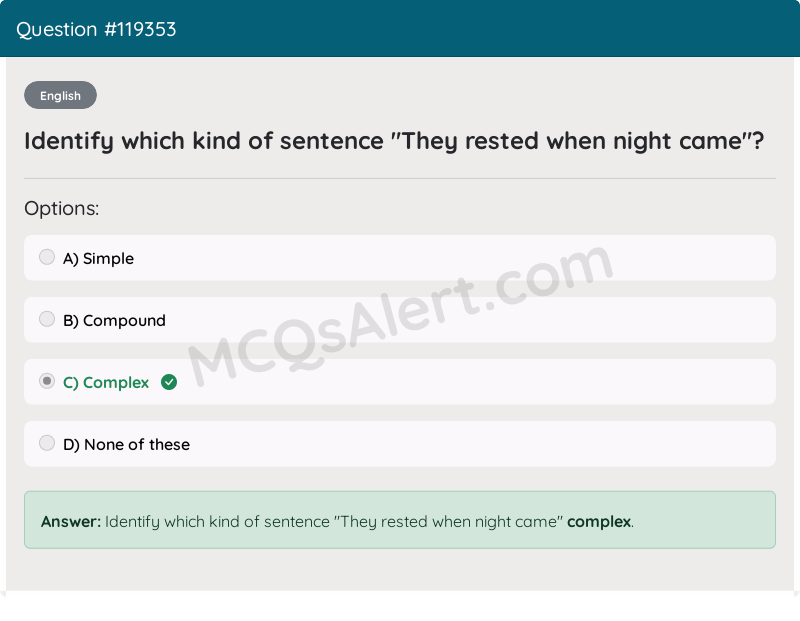The image size is (800, 621).
Task: Click option B Compound text
Action: coord(115,320)
